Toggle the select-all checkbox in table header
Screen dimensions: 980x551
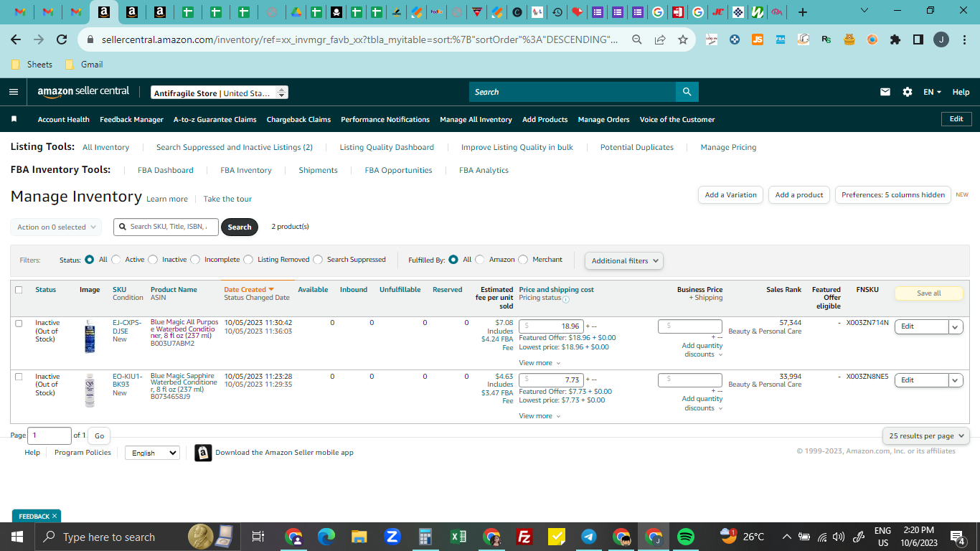19,290
